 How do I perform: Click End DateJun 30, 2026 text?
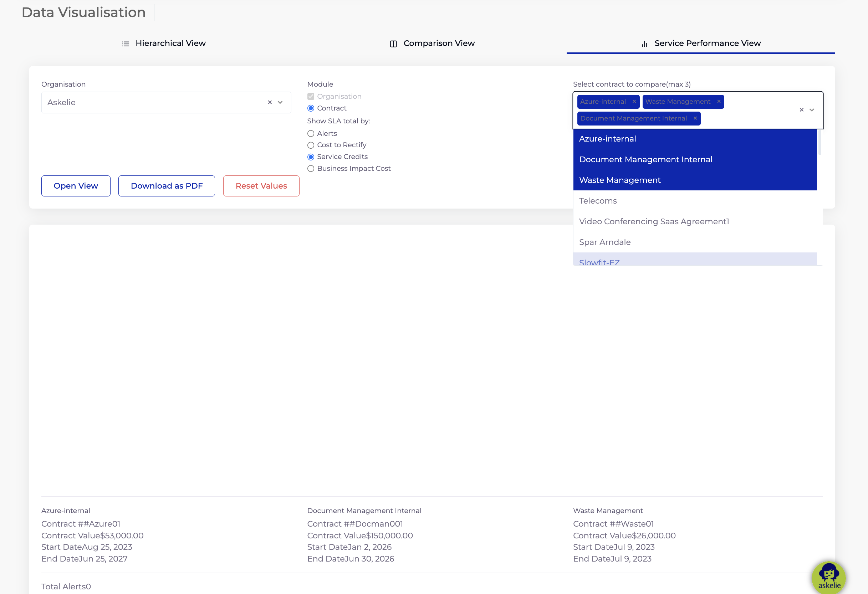pyautogui.click(x=351, y=559)
